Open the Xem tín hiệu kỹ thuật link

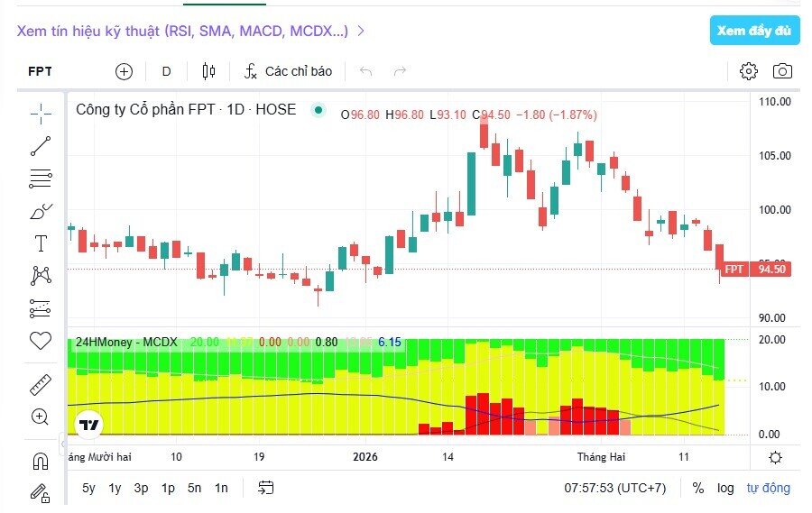(190, 31)
